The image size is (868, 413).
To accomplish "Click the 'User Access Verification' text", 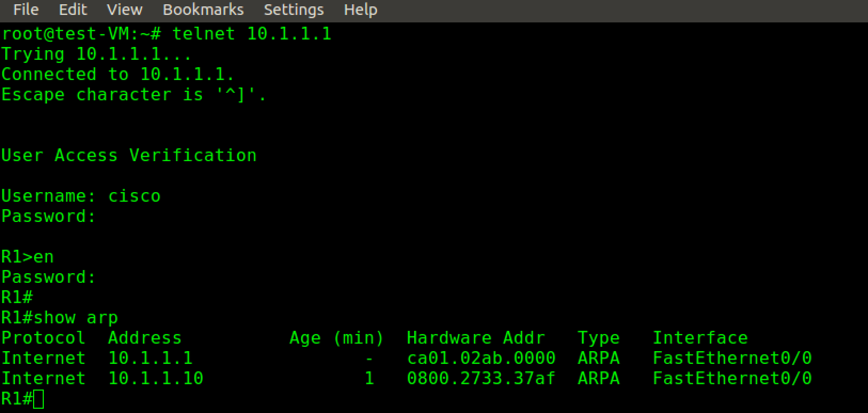I will [x=129, y=155].
